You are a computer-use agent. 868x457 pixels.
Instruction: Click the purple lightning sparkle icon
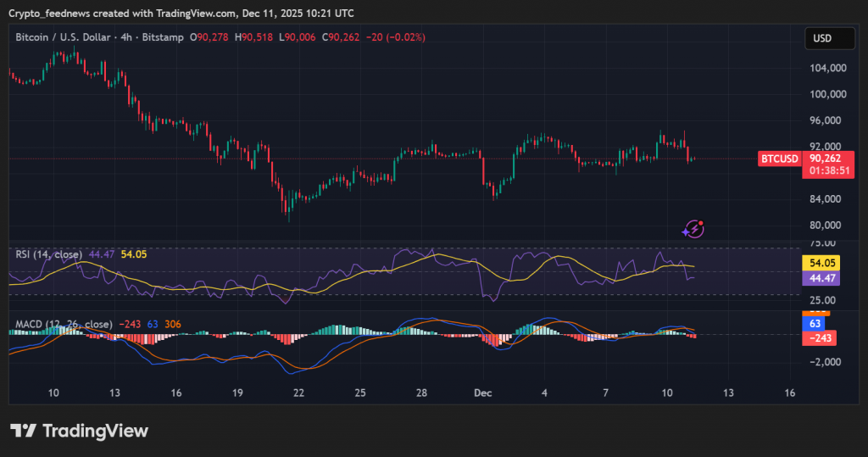coord(693,228)
